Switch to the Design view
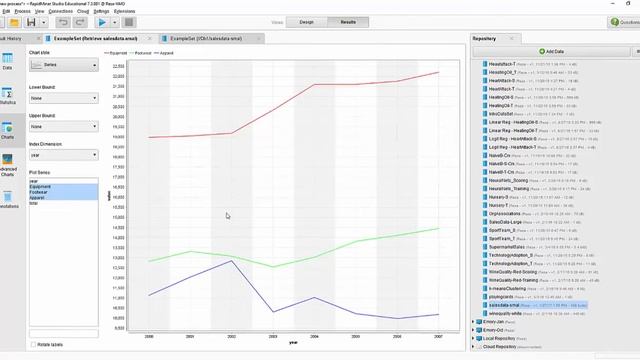This screenshot has height=360, width=640. tap(307, 22)
